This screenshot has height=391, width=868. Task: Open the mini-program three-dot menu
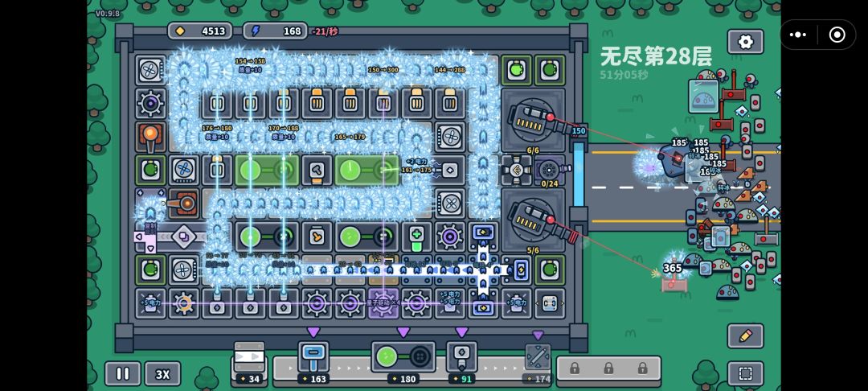pos(798,35)
